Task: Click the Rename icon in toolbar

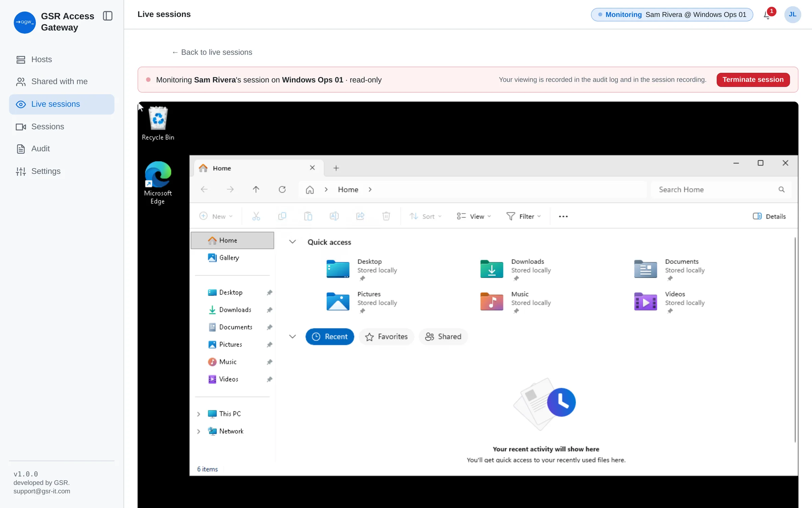Action: (x=334, y=216)
